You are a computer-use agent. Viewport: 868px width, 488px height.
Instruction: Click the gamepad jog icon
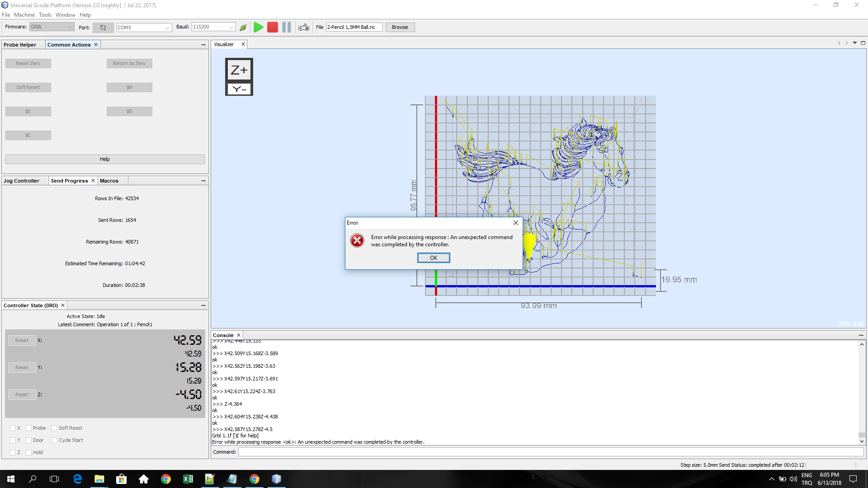coord(304,28)
